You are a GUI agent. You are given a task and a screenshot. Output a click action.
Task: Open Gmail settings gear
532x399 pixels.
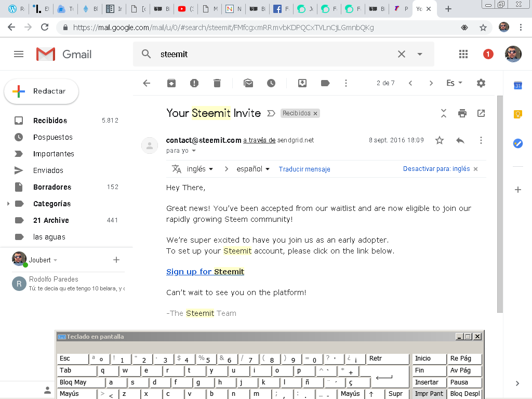pos(481,83)
